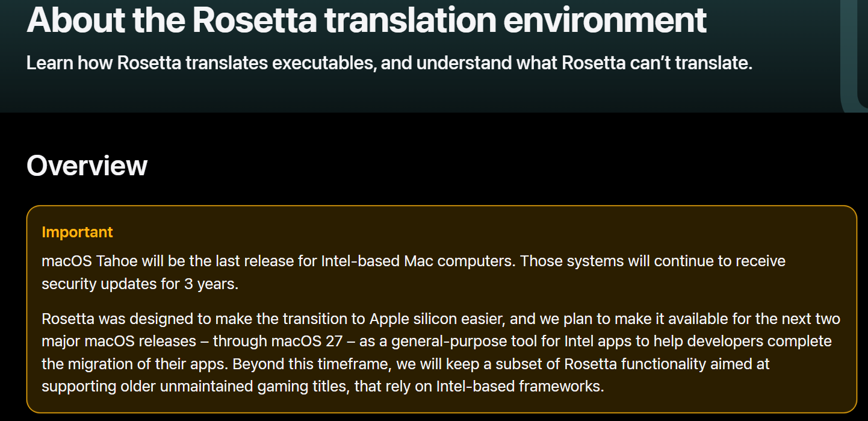Image resolution: width=868 pixels, height=421 pixels.
Task: Click the orange 'Important' label
Action: tap(77, 232)
